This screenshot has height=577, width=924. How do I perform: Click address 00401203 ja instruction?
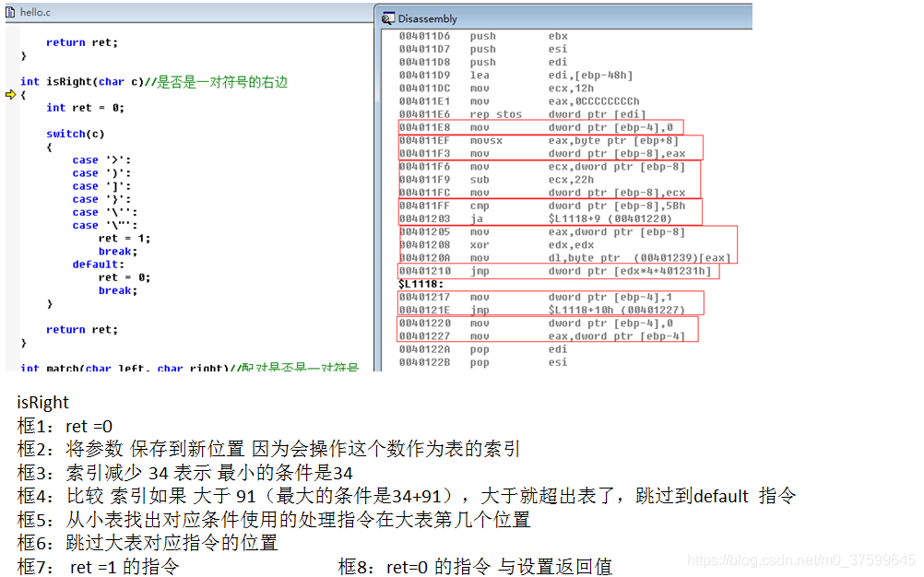pos(536,218)
